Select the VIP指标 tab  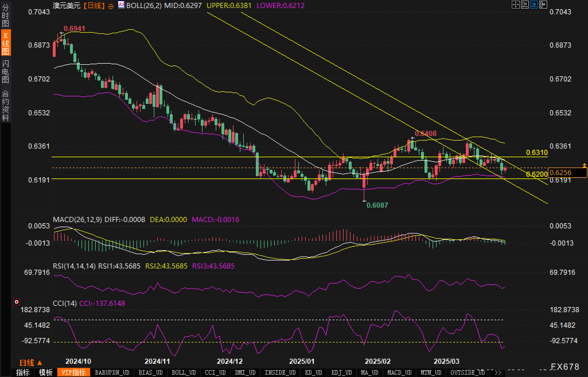pos(74,372)
